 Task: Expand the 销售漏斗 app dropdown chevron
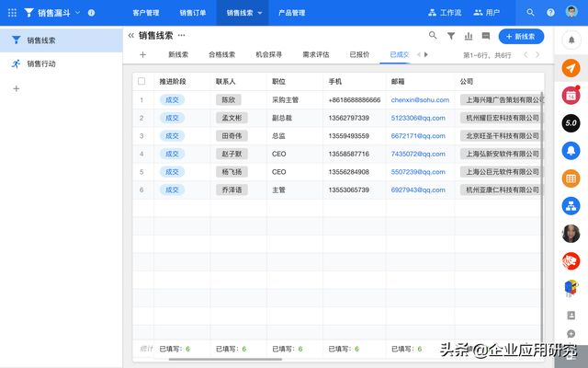(x=77, y=13)
